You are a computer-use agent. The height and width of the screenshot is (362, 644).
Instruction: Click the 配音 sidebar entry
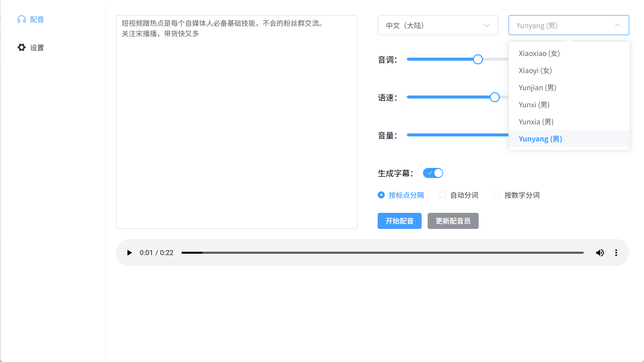pos(37,19)
